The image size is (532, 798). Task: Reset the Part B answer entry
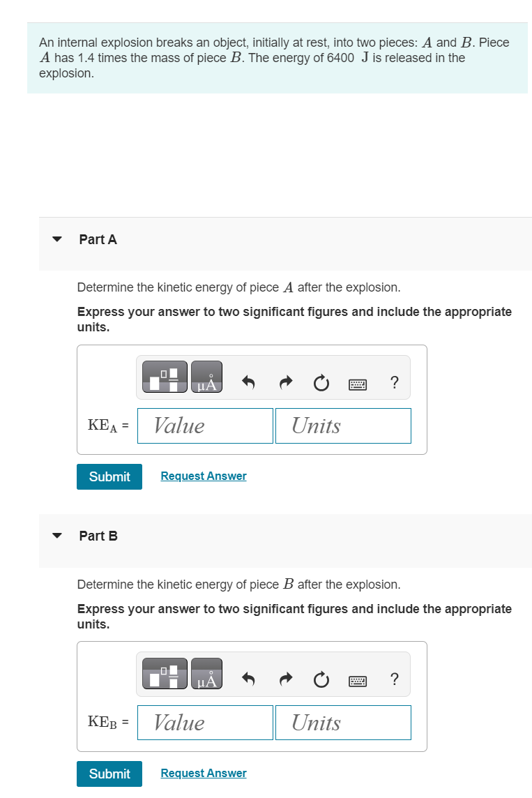[321, 679]
